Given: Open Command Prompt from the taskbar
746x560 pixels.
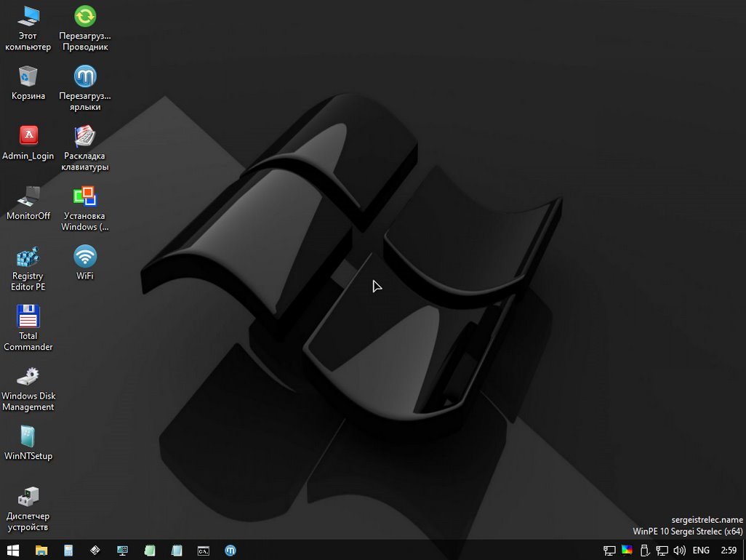Looking at the screenshot, I should 204,551.
